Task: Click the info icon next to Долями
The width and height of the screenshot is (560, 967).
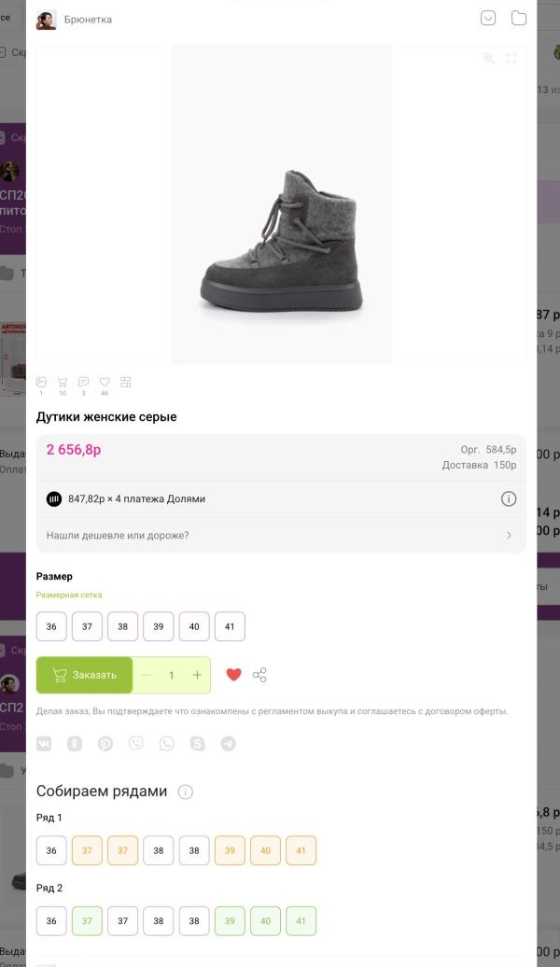Action: (509, 498)
